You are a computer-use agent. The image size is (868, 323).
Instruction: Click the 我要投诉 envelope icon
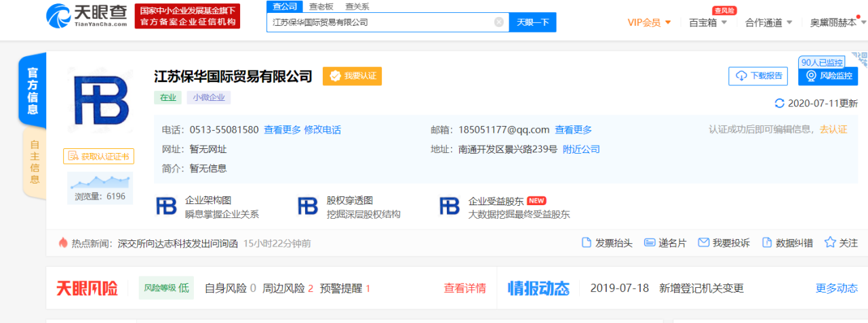(x=703, y=242)
